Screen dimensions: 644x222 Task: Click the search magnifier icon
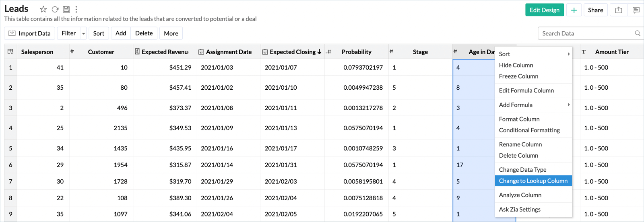(638, 33)
